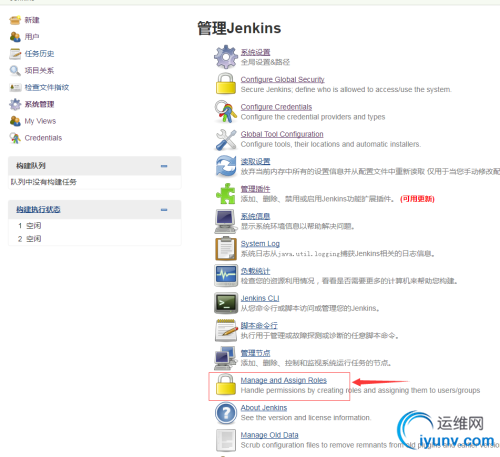
Task: Open the 读取设置 link
Action: point(255,161)
